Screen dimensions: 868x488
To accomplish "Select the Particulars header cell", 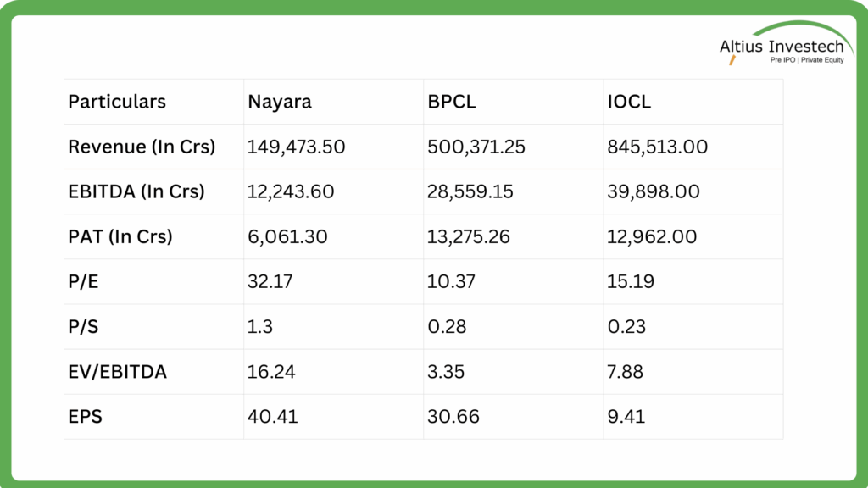I will [x=117, y=102].
